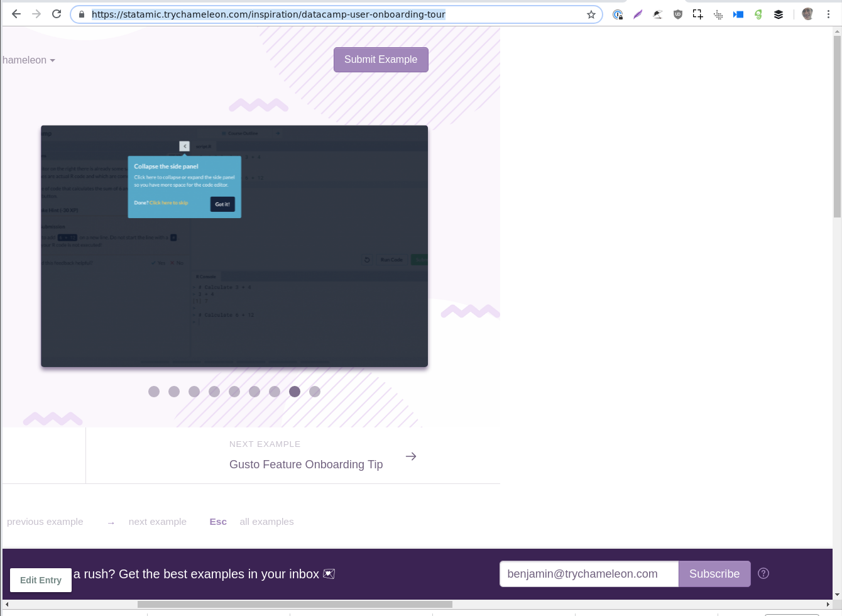Image resolution: width=842 pixels, height=616 pixels.
Task: Select the fourth carousel dot
Action: (214, 392)
